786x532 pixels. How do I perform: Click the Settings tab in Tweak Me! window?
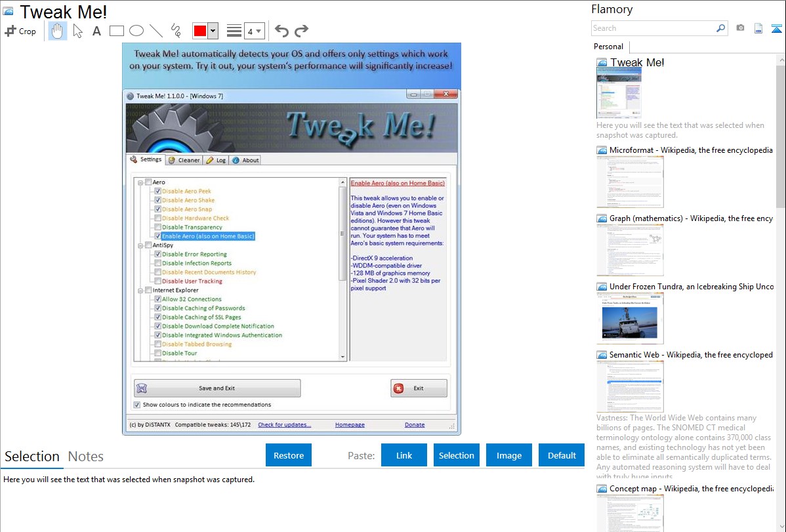(x=146, y=159)
